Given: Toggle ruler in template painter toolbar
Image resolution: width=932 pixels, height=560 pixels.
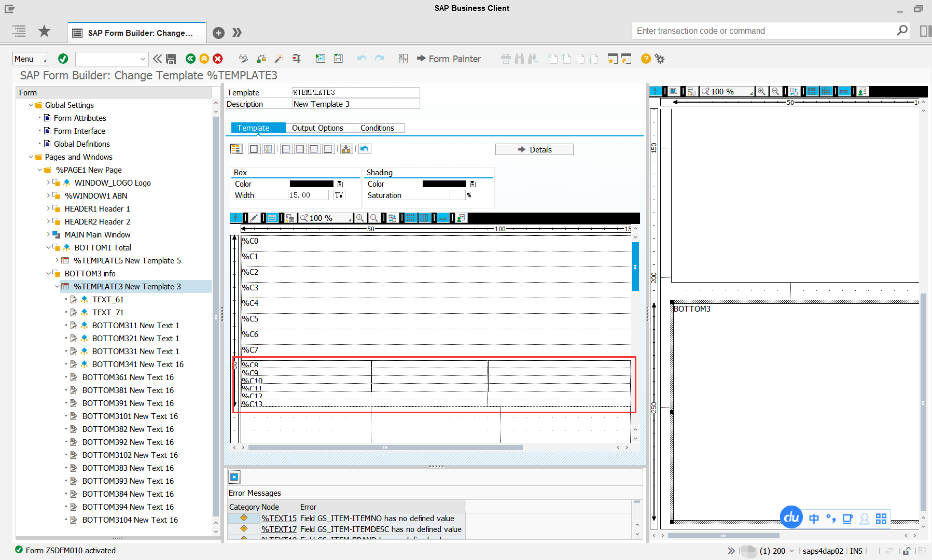Looking at the screenshot, I should (443, 218).
